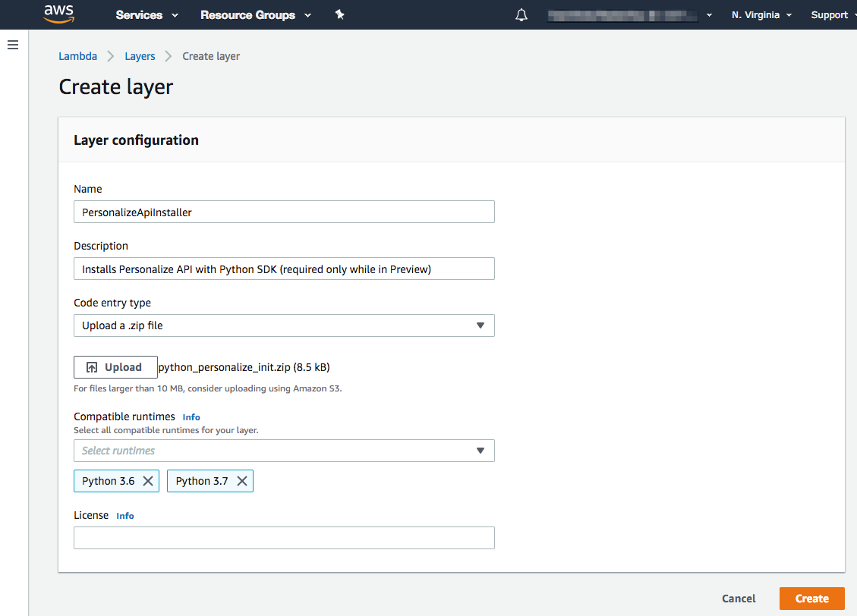Click the Info link beside Compatible runtimes

tap(191, 416)
